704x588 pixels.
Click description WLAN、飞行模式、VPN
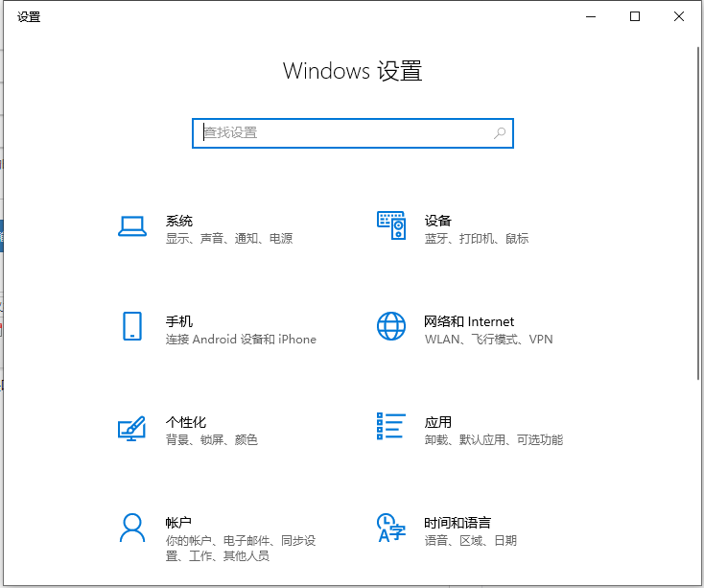488,339
